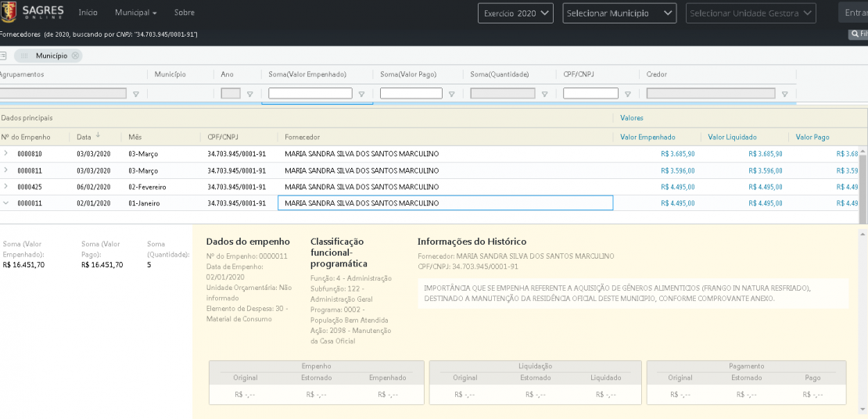The width and height of the screenshot is (868, 419).
Task: Open the Exercício 2020 dropdown
Action: 516,13
